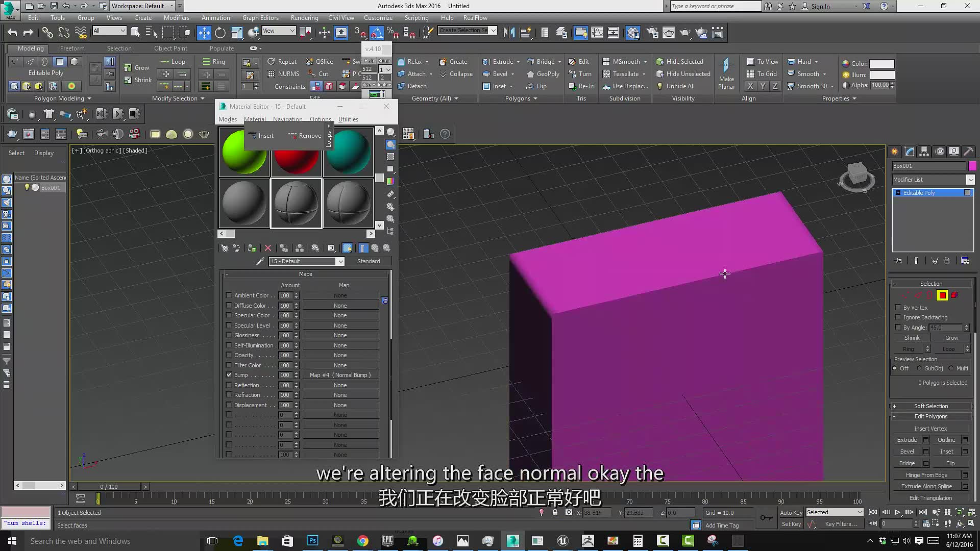Click the Select and Move tool

pos(204,33)
